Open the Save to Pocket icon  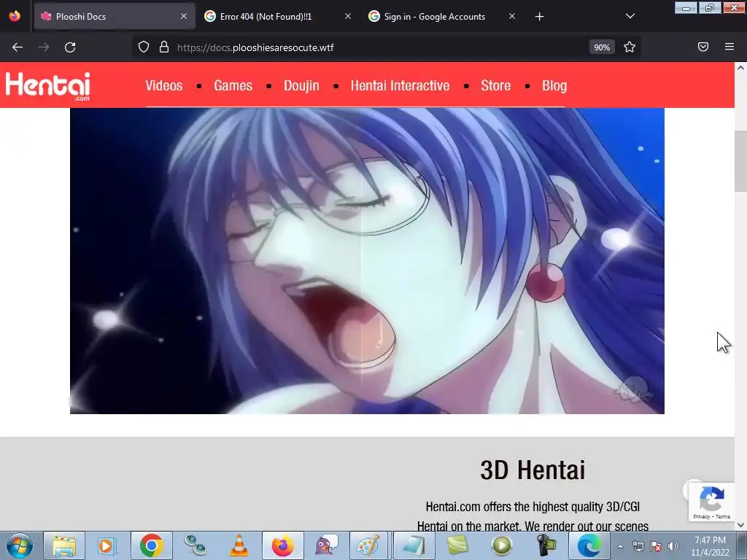click(703, 47)
